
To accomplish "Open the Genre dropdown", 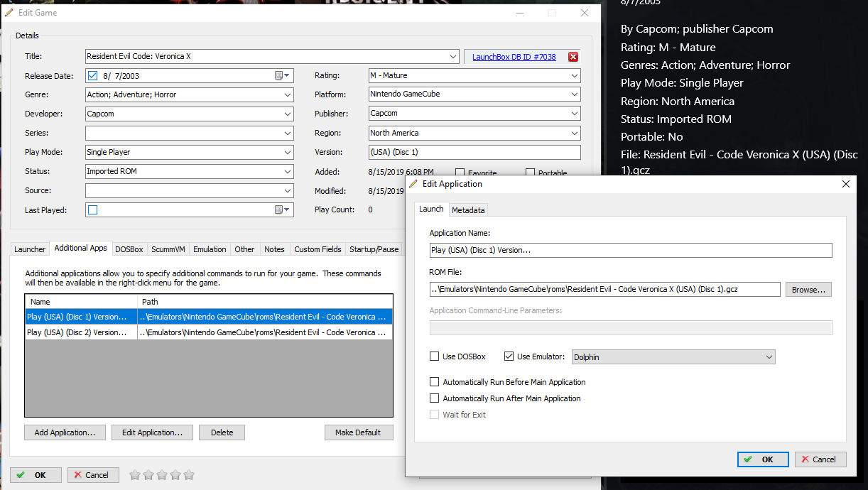I will 287,94.
